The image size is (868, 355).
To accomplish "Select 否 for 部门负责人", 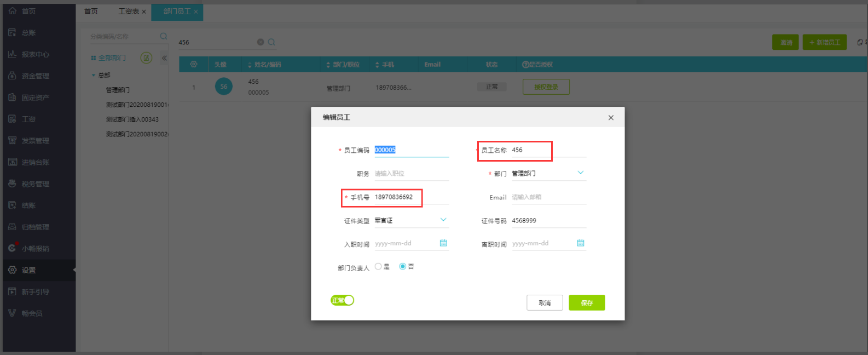I will [x=403, y=267].
